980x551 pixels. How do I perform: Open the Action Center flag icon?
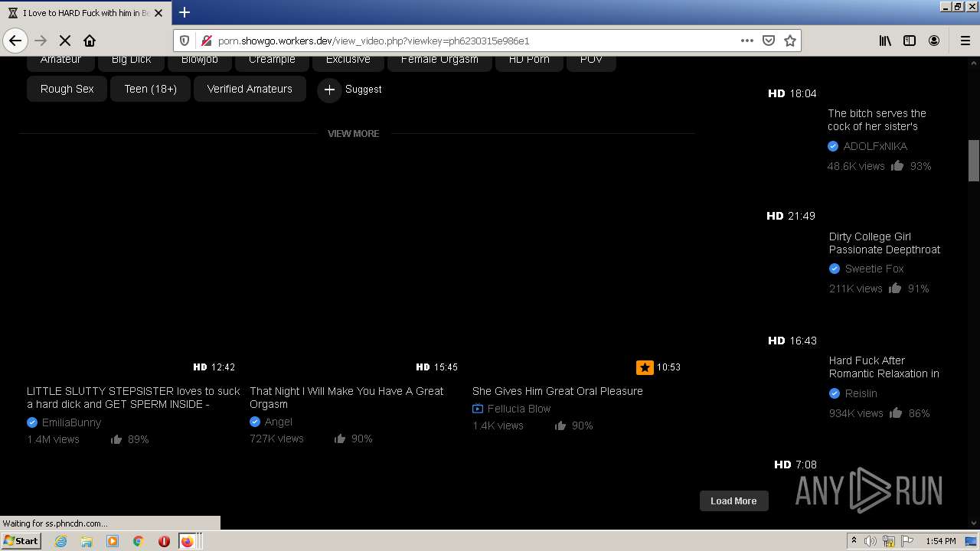907,541
